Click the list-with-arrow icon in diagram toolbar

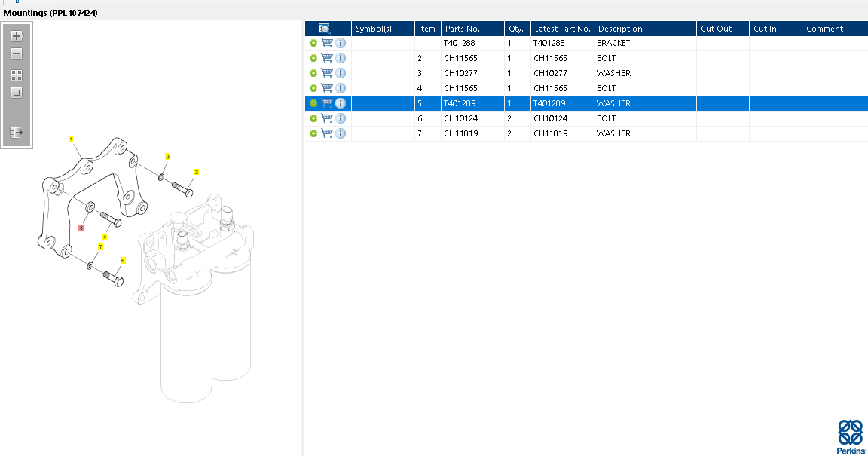pyautogui.click(x=17, y=133)
